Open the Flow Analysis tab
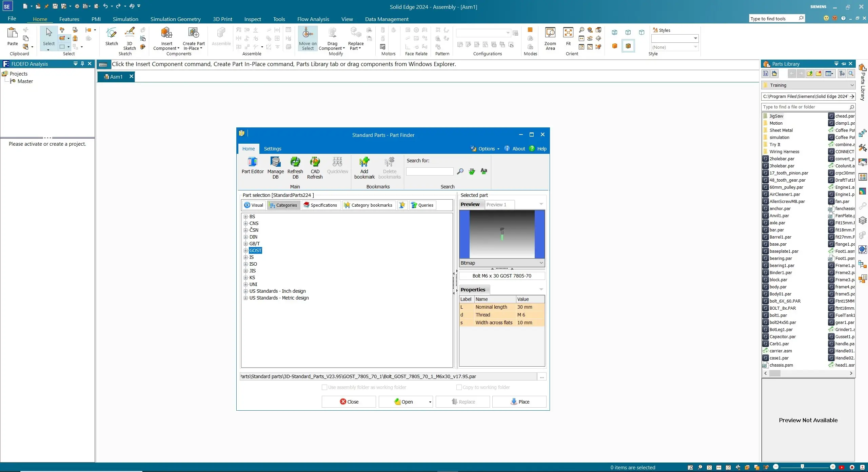 (313, 19)
